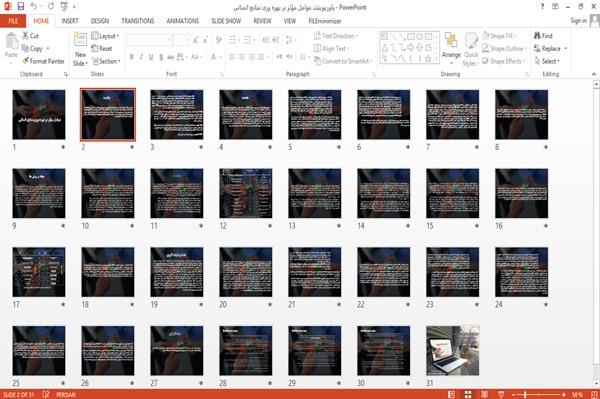
Task: Open the Shape Effects dropdown
Action: tap(504, 61)
